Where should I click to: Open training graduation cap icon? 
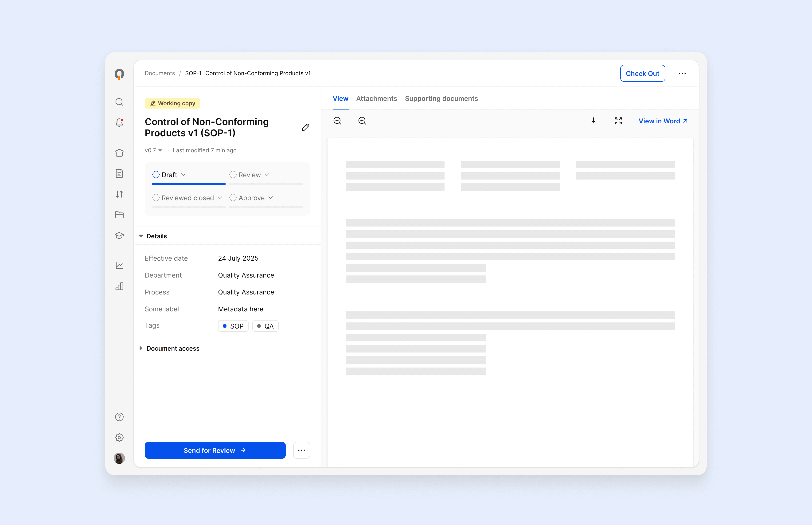(119, 235)
